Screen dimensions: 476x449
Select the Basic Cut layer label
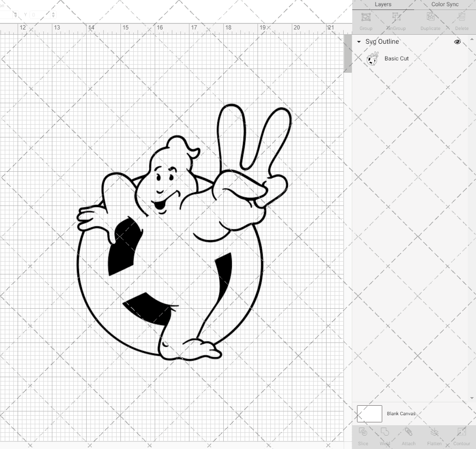click(397, 59)
